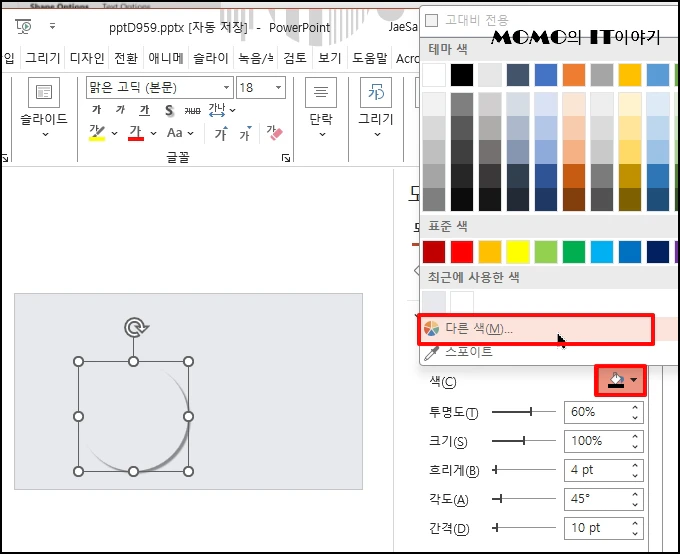
Task: Enable 고대비 전용 checkbox
Action: (x=432, y=20)
